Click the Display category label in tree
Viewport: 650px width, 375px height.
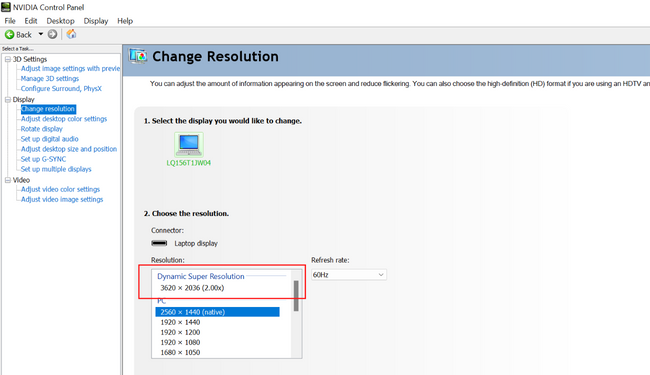(x=24, y=99)
